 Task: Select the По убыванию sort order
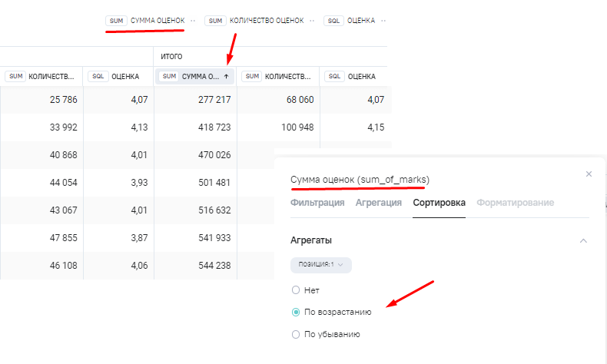click(296, 334)
